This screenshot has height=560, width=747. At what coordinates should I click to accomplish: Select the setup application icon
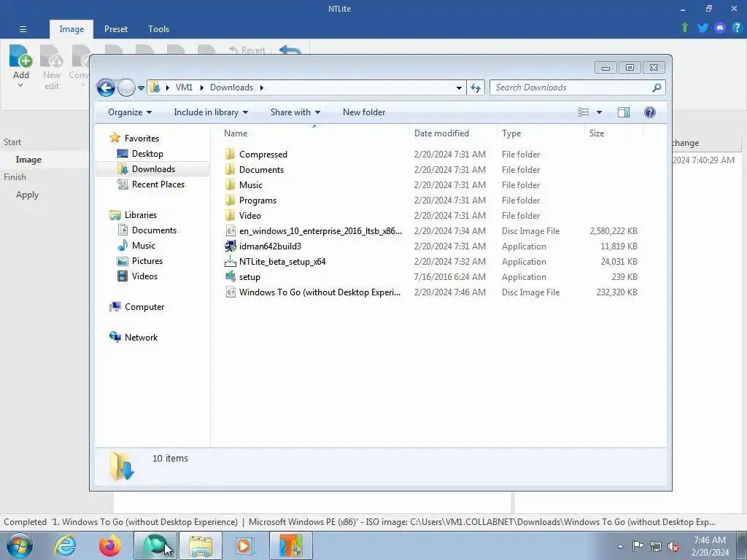[230, 276]
